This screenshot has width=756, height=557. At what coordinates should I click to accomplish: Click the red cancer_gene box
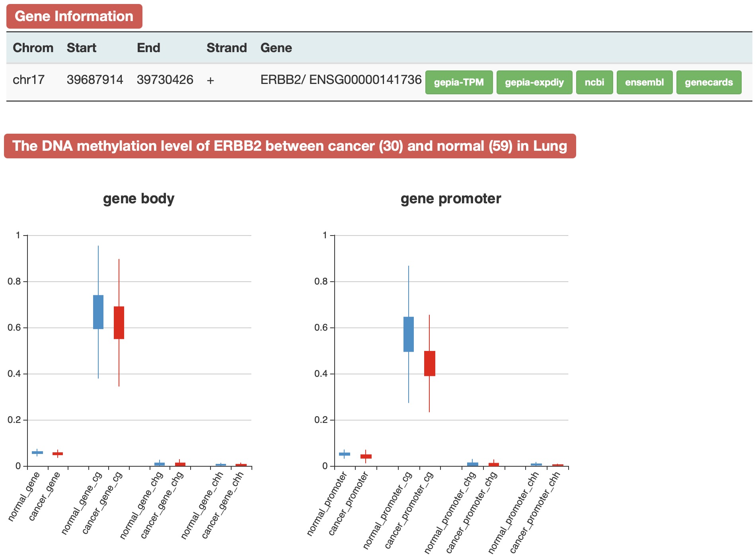(58, 454)
